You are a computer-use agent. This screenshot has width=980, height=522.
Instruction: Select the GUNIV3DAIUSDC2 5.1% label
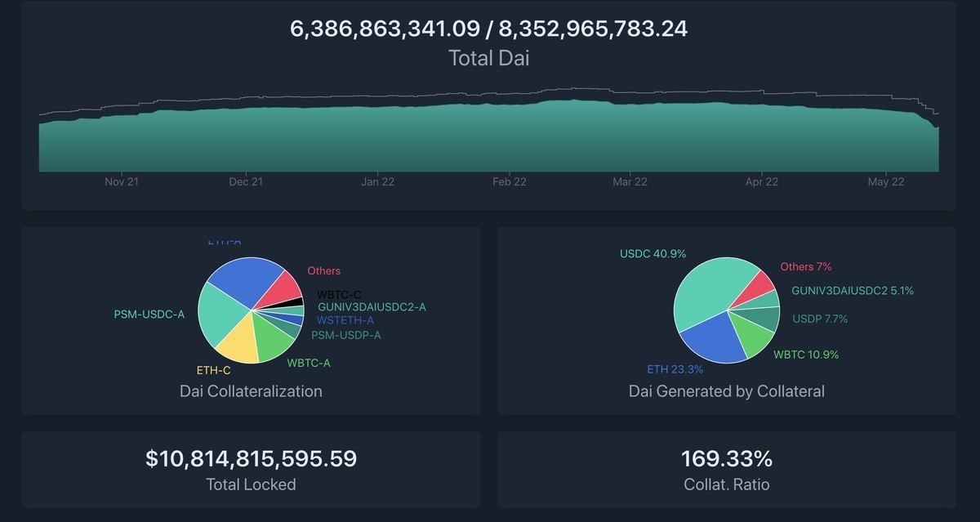coord(853,290)
